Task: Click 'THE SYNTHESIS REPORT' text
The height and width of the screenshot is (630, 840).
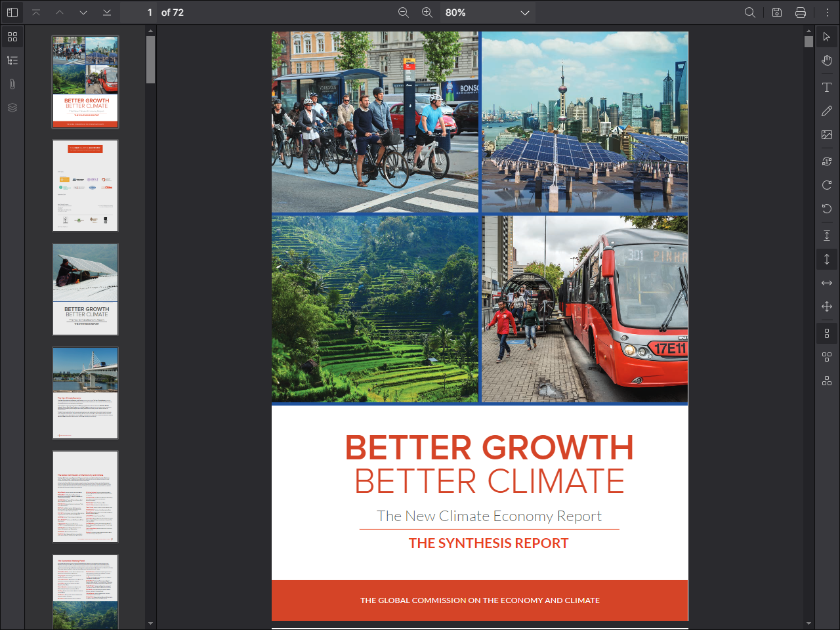Action: point(488,543)
